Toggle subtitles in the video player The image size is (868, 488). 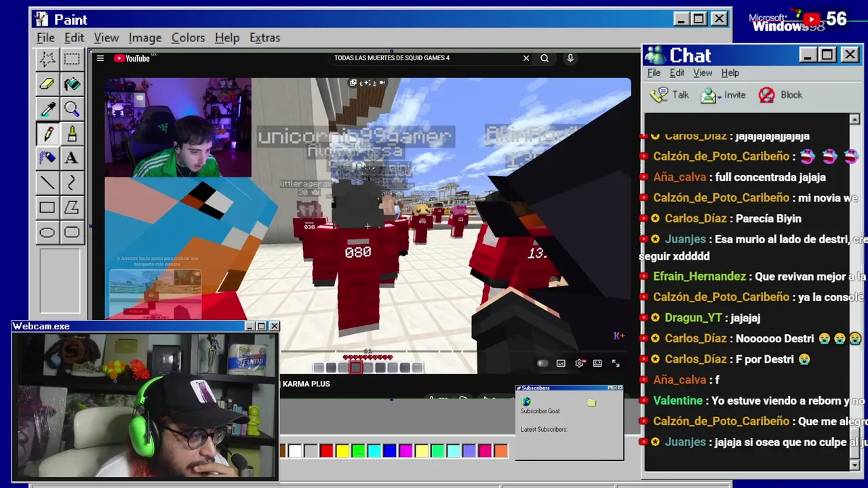[x=561, y=363]
